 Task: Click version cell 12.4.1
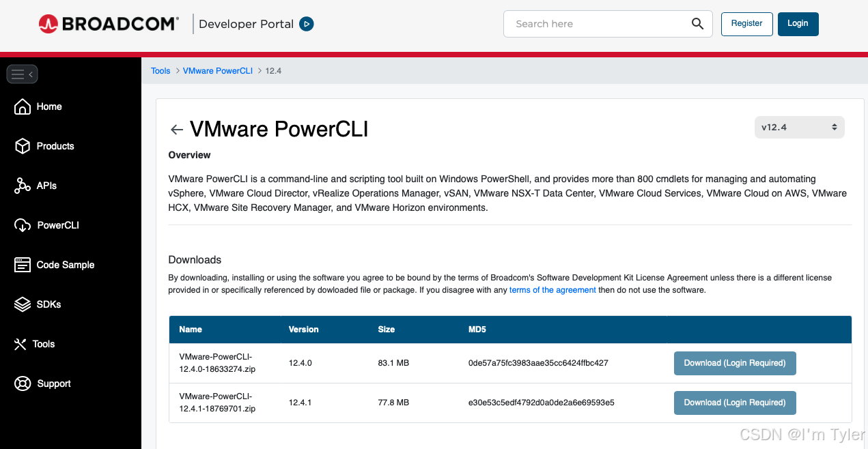300,403
